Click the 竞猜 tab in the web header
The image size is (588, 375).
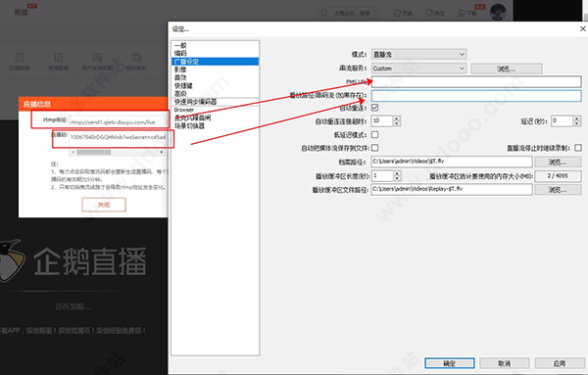[21, 13]
